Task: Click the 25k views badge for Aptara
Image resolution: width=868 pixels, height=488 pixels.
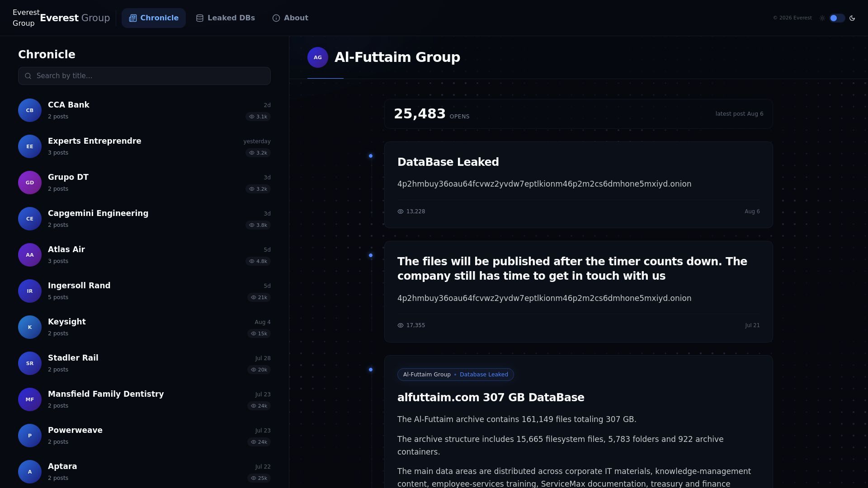Action: [x=259, y=478]
